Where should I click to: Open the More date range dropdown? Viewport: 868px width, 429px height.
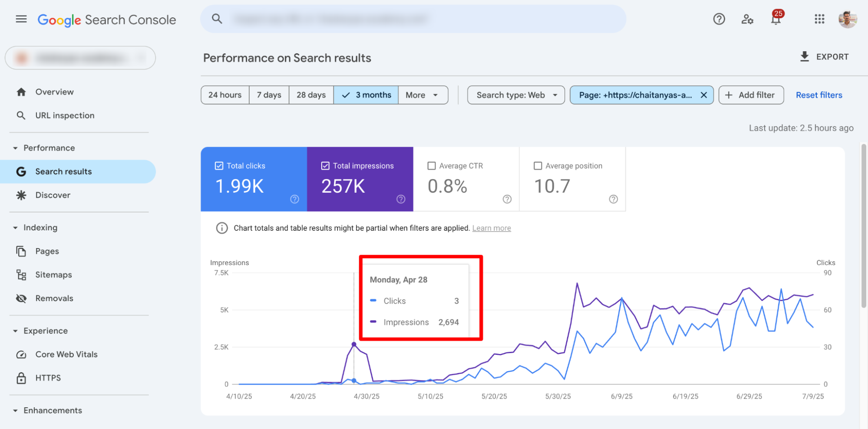[x=422, y=95]
